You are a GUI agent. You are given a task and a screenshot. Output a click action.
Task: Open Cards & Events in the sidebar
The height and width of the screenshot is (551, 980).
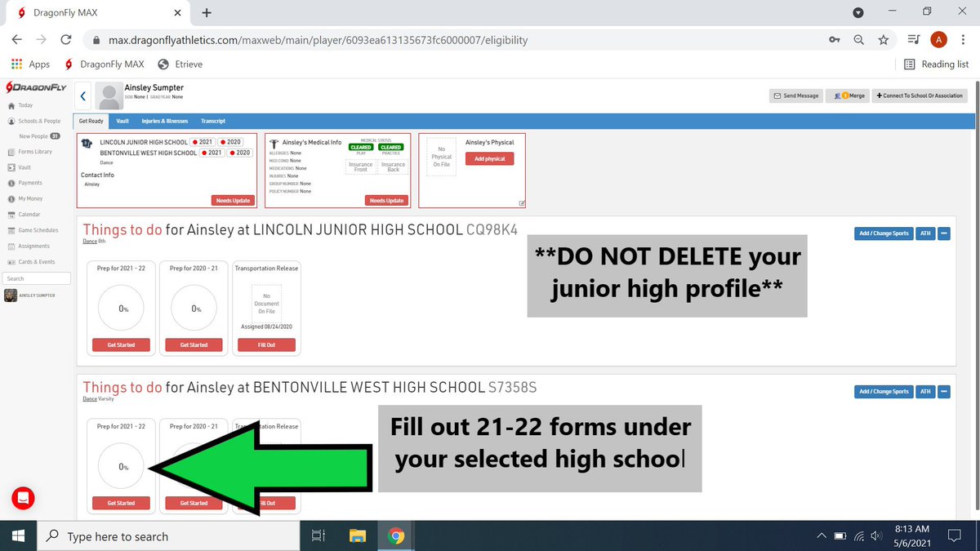pos(31,262)
